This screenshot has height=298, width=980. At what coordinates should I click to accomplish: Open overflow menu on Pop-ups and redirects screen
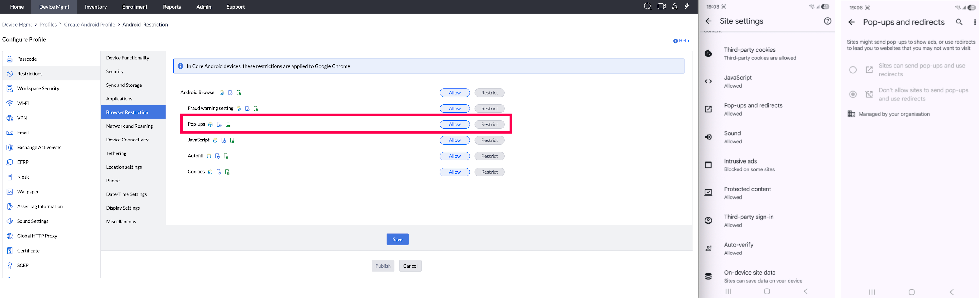pos(974,22)
